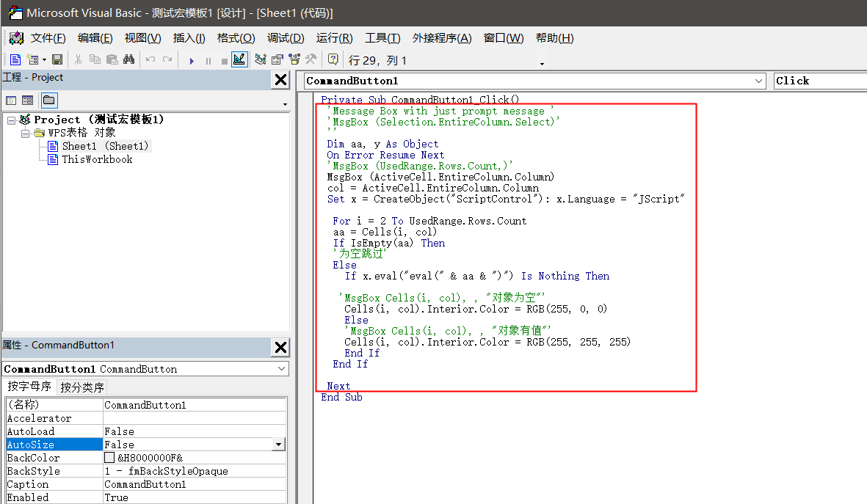This screenshot has width=867, height=504.
Task: Click Toggle Folders icon in Project panel
Action: [49, 100]
